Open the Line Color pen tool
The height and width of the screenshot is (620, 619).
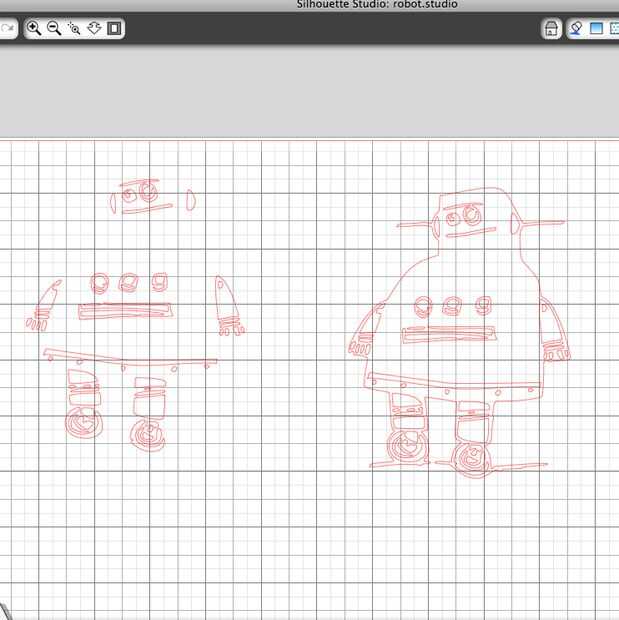575,28
